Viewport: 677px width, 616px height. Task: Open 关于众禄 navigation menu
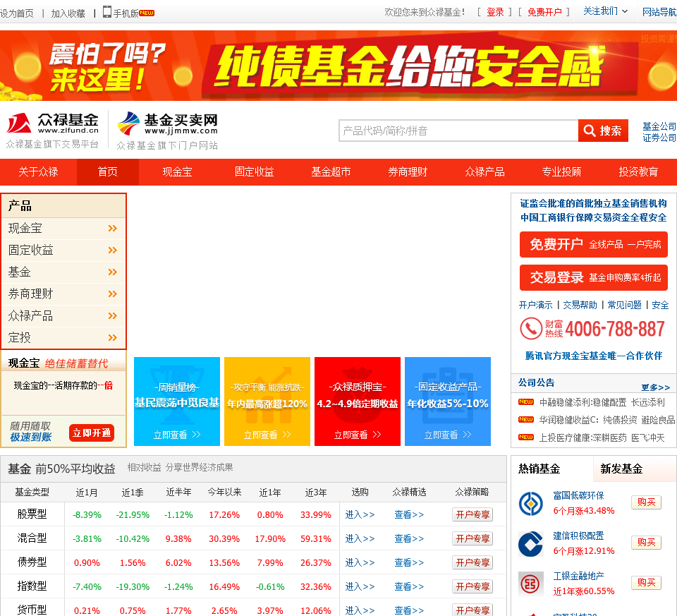[x=38, y=172]
